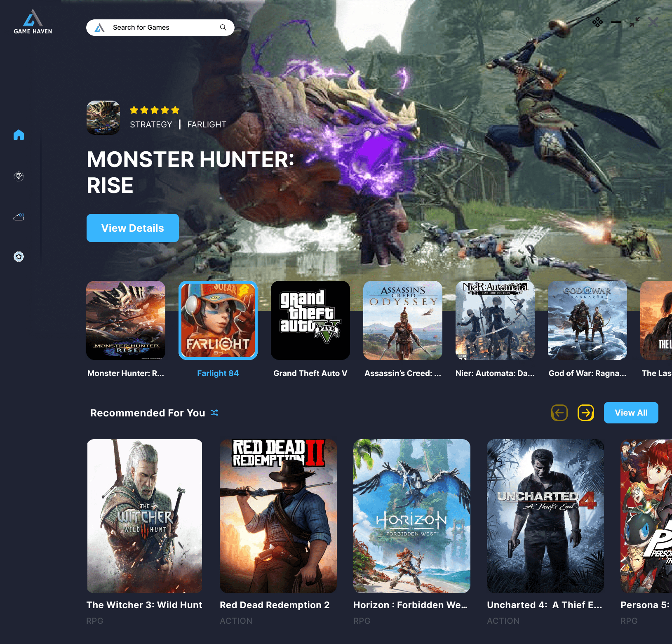This screenshot has height=644, width=672.
Task: Toggle shuffle next to Recommended For You
Action: click(x=214, y=413)
